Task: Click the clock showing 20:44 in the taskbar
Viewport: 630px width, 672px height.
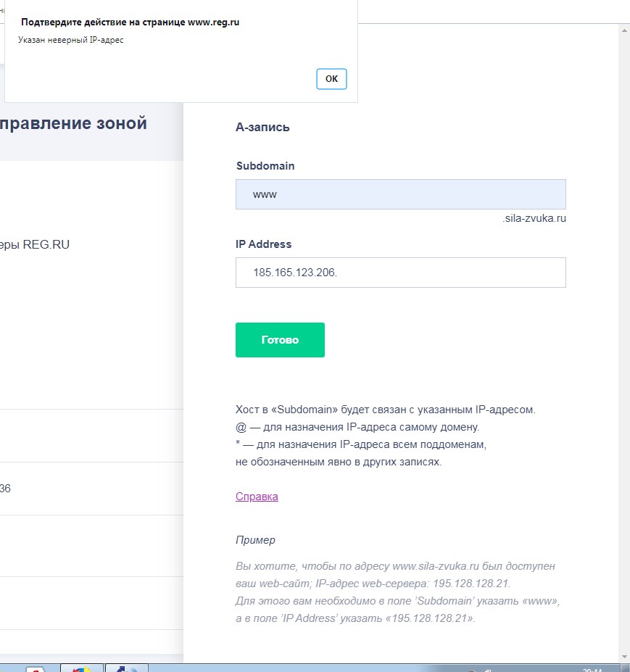Action: 591,668
